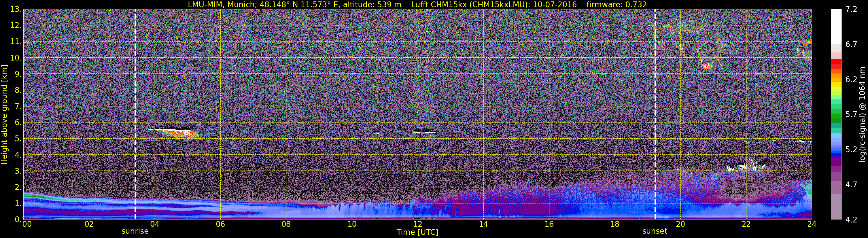Click the time tick label '24'
Image resolution: width=868 pixels, height=238 pixels.
[812, 224]
